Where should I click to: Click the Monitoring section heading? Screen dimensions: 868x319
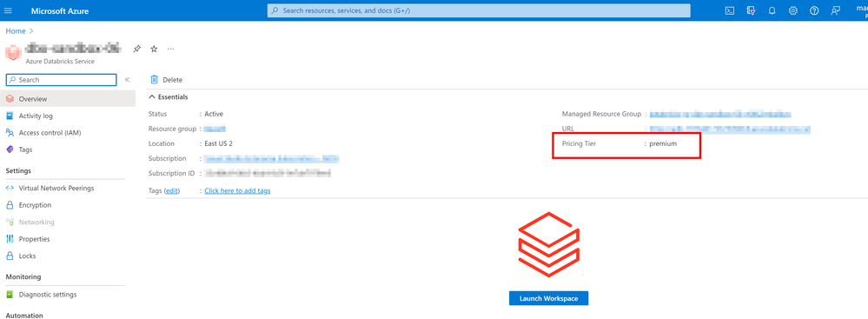tap(23, 277)
